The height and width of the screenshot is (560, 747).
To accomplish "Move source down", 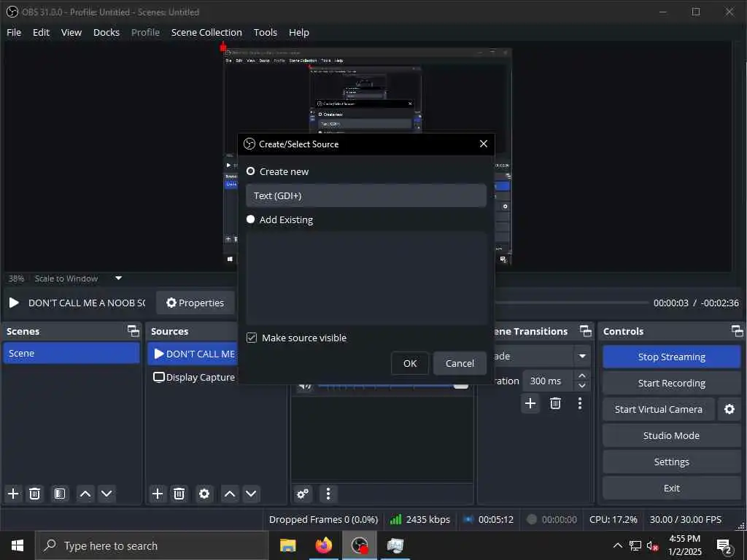I will pos(251,494).
